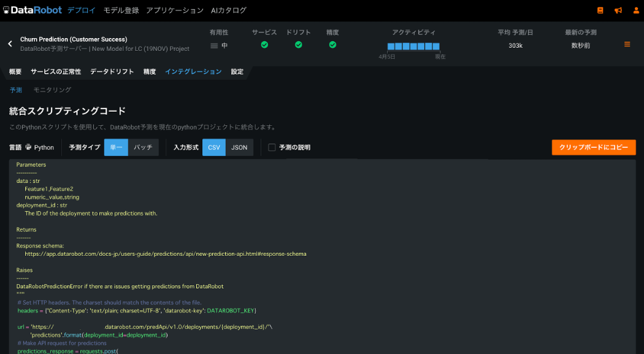Viewport: 644px width, 354px height.
Task: Open the アプリケーション menu
Action: click(175, 10)
